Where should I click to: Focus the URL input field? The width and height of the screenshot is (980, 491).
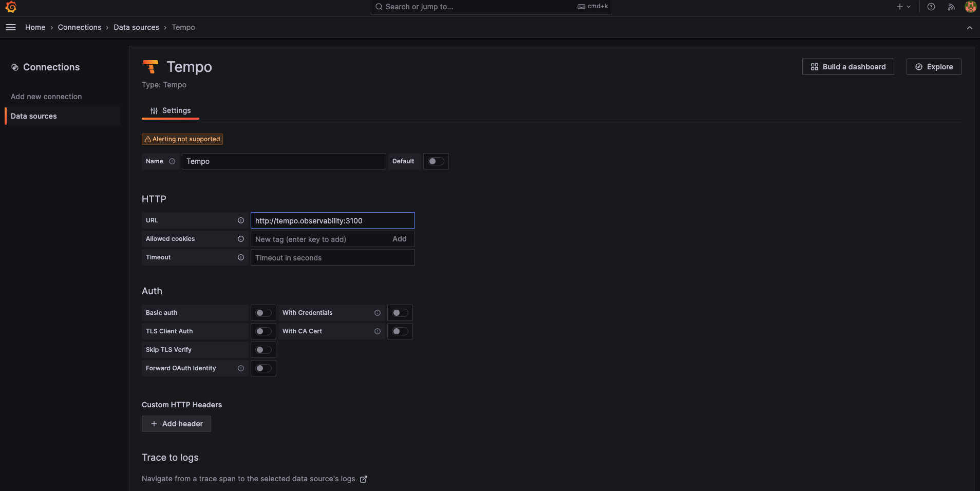pyautogui.click(x=332, y=220)
